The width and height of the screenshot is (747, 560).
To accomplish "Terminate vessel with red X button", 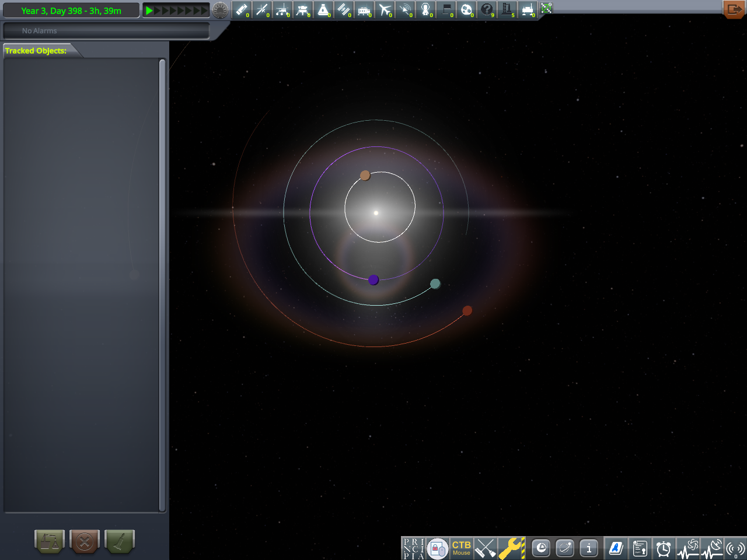I will point(84,542).
